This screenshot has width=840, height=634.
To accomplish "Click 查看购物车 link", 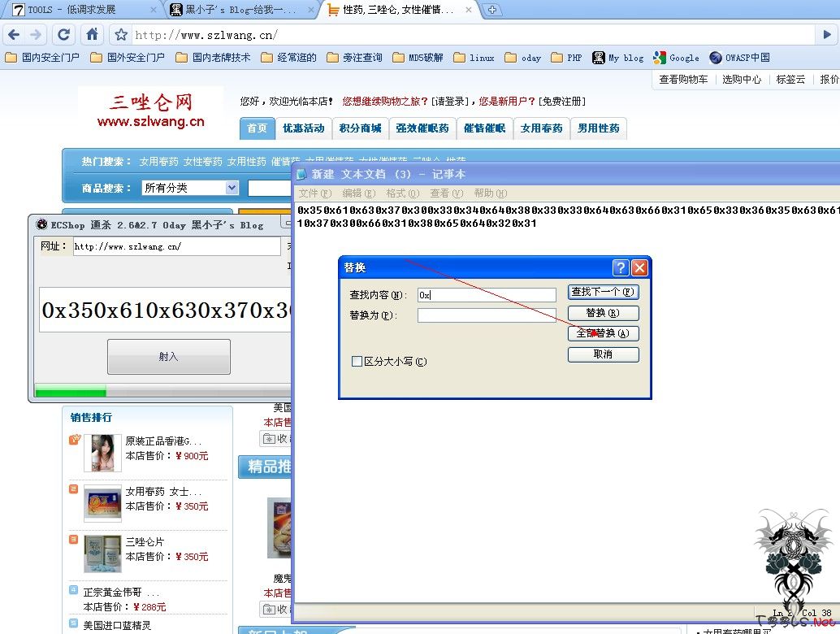I will (683, 80).
